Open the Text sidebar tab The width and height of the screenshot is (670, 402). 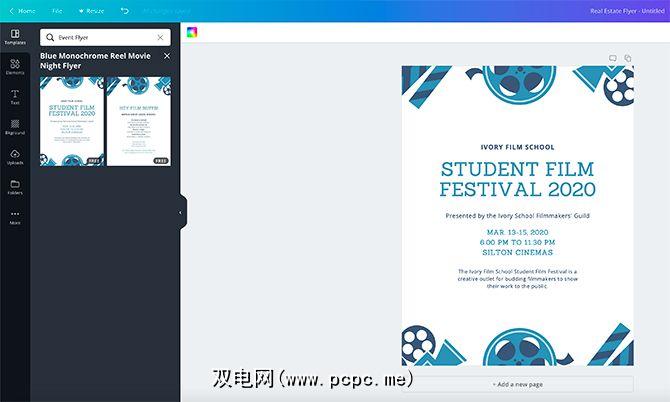15,97
